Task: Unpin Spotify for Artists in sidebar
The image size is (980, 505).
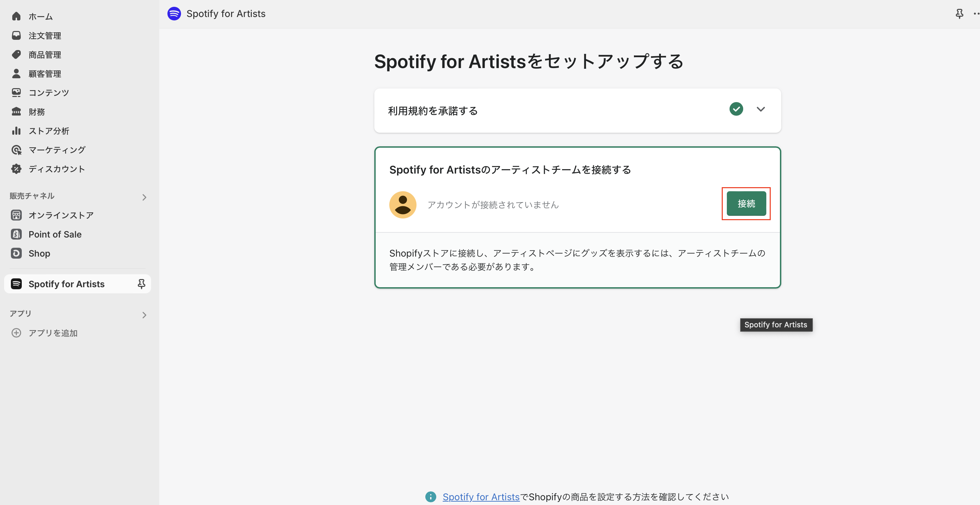Action: pos(141,284)
